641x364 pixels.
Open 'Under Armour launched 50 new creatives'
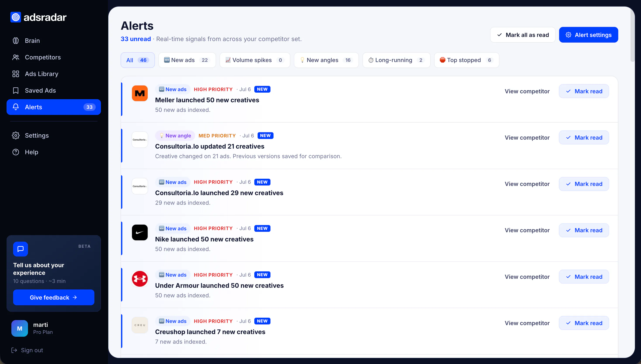tap(219, 286)
